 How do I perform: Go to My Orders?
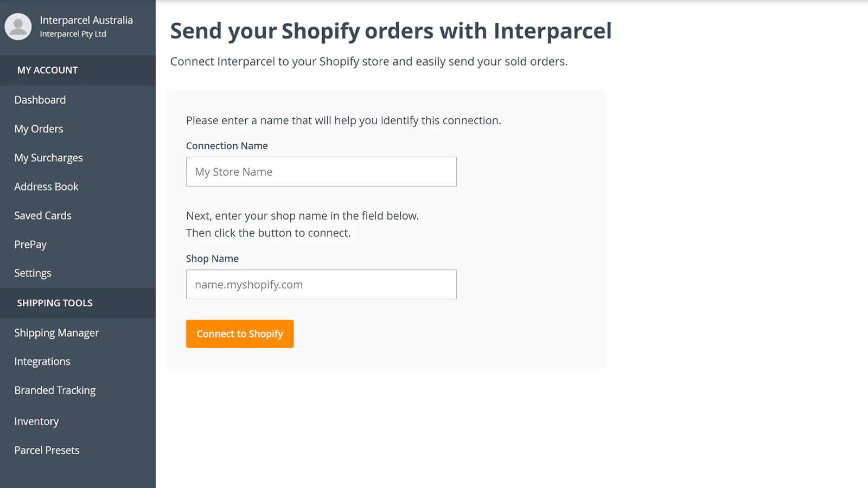pyautogui.click(x=39, y=129)
